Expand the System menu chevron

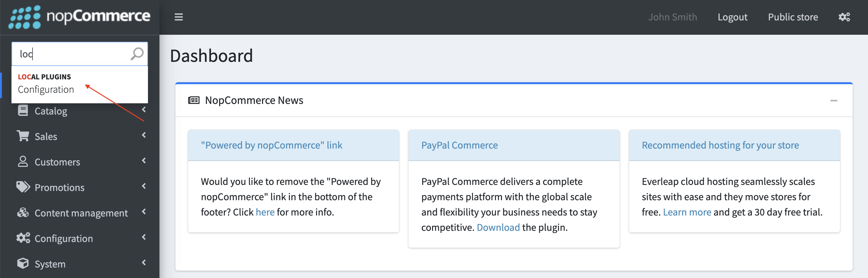pos(144,262)
